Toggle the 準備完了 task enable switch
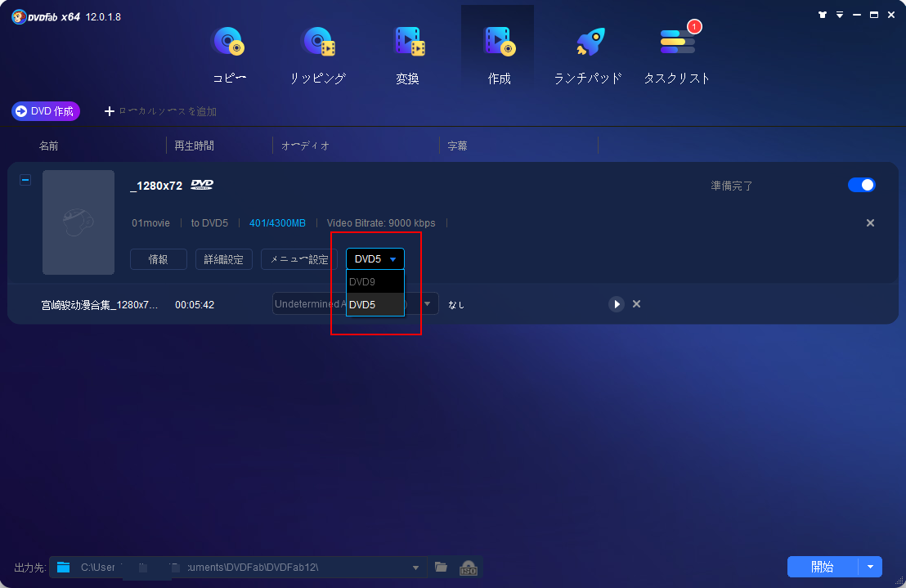The image size is (906, 588). [862, 185]
